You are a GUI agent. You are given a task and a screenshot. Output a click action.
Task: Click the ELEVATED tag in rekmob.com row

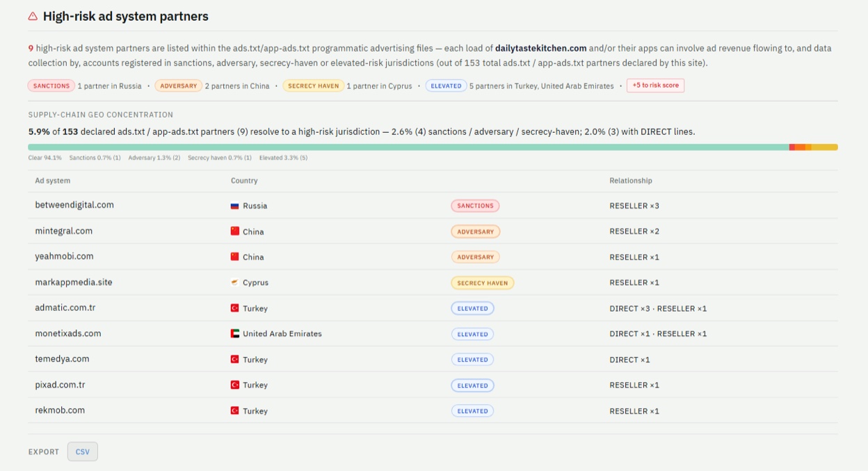(472, 411)
